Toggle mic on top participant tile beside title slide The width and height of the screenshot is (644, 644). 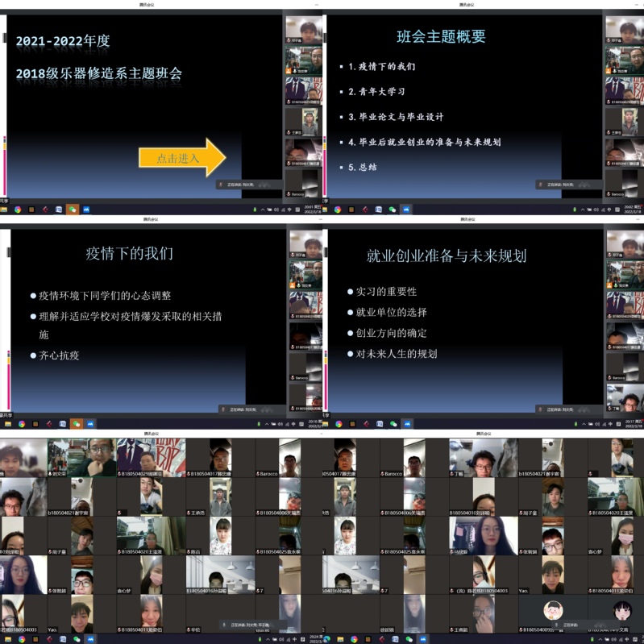pyautogui.click(x=289, y=39)
